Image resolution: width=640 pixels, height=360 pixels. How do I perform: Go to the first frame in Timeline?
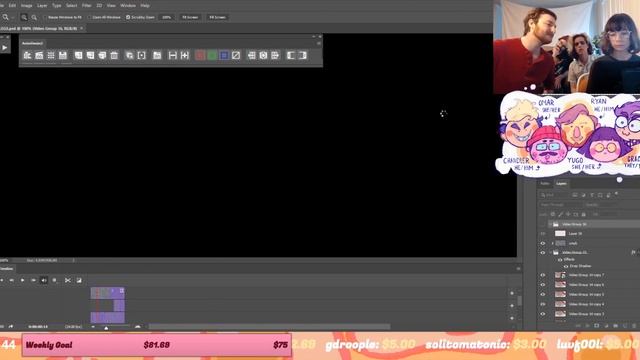click(x=2, y=280)
